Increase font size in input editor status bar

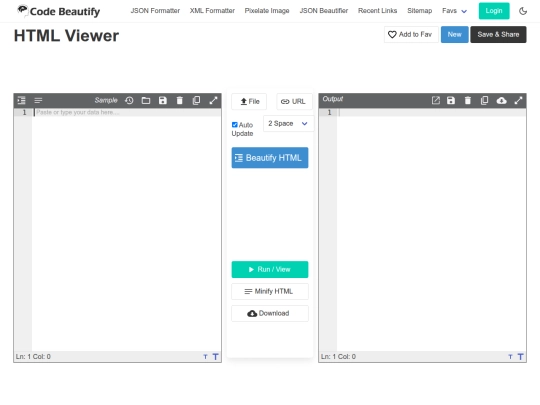pos(215,357)
